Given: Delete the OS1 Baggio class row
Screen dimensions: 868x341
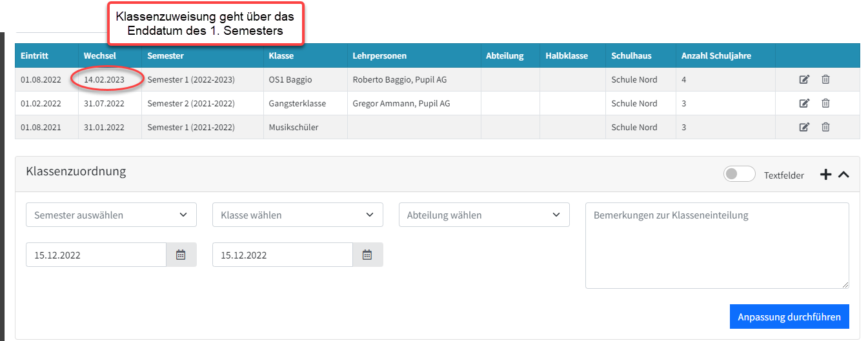Looking at the screenshot, I should tap(825, 80).
